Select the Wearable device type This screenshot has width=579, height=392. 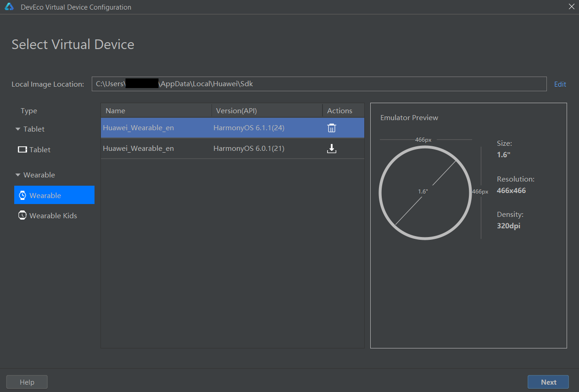pos(54,195)
